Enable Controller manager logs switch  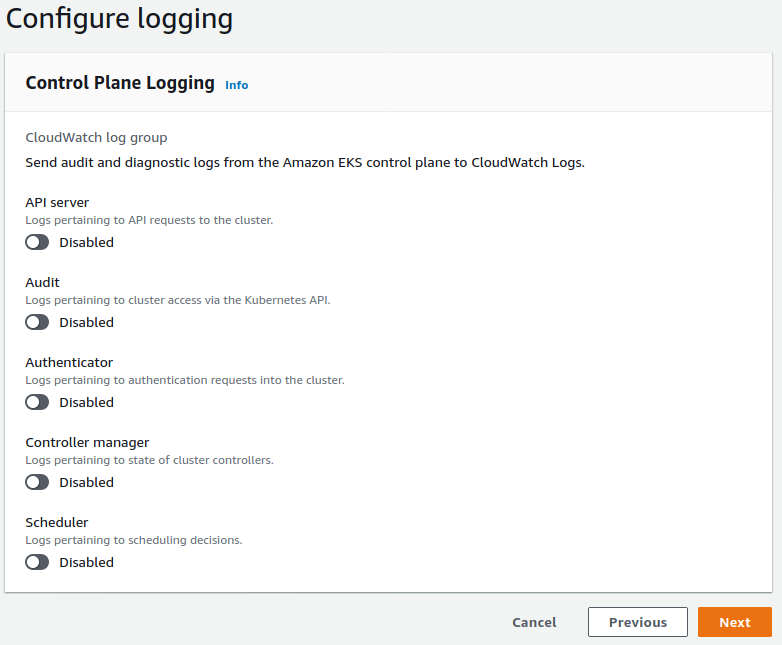37,482
